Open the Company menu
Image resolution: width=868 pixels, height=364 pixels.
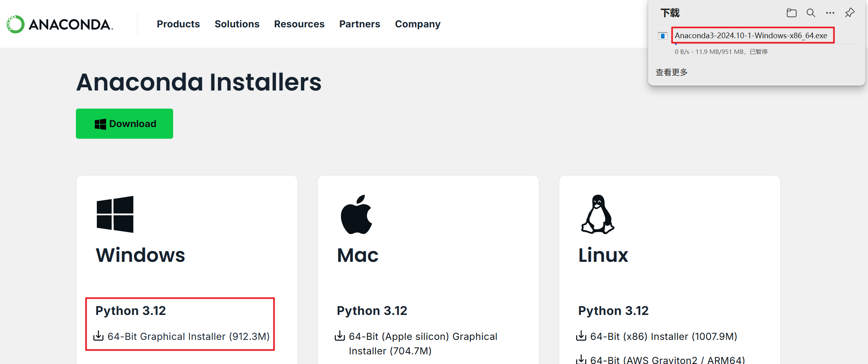[x=418, y=24]
